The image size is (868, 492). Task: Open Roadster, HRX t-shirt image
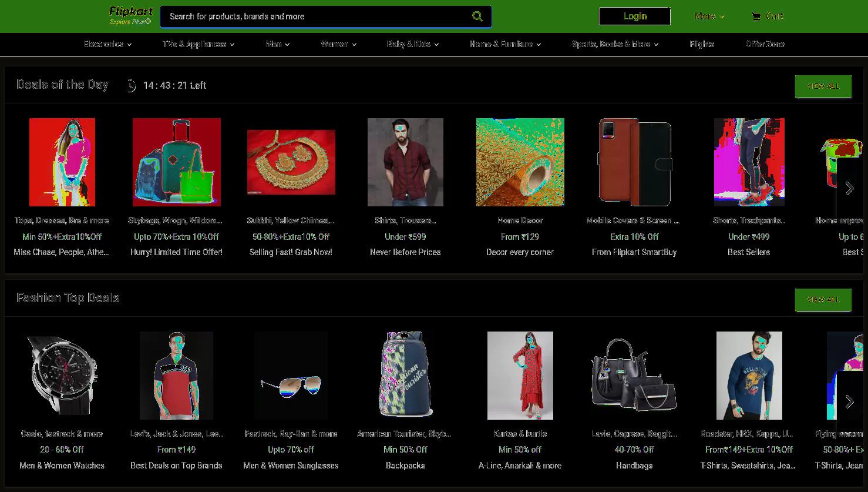tap(749, 376)
